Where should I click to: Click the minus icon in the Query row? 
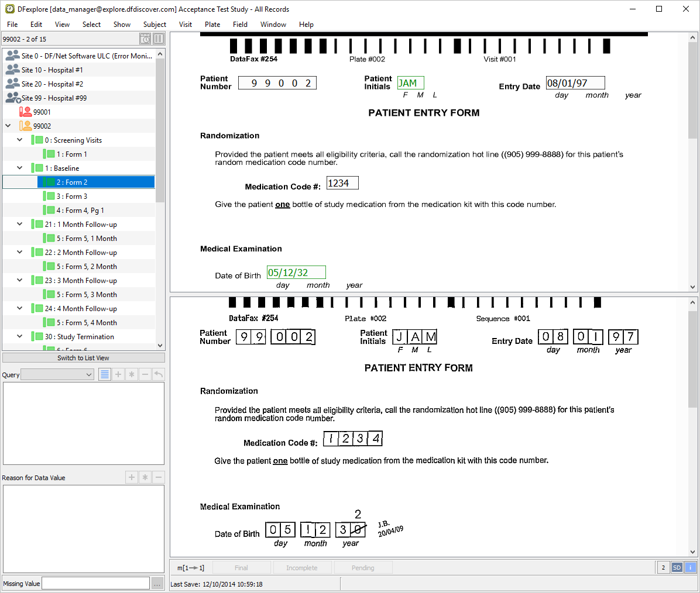click(145, 374)
